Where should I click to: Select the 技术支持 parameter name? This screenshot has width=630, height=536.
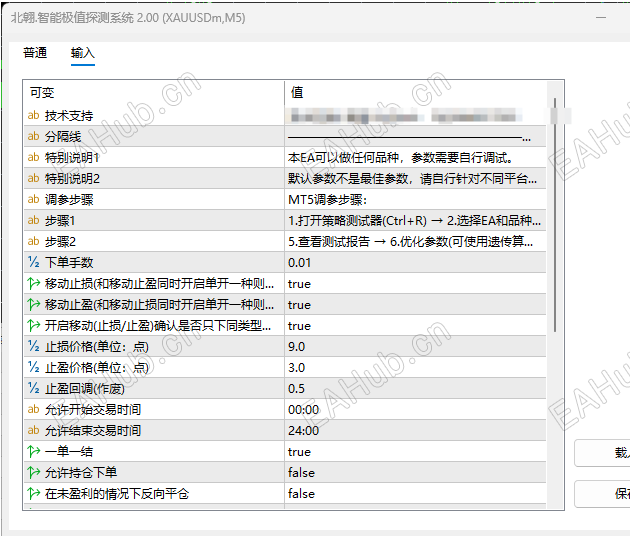point(69,116)
